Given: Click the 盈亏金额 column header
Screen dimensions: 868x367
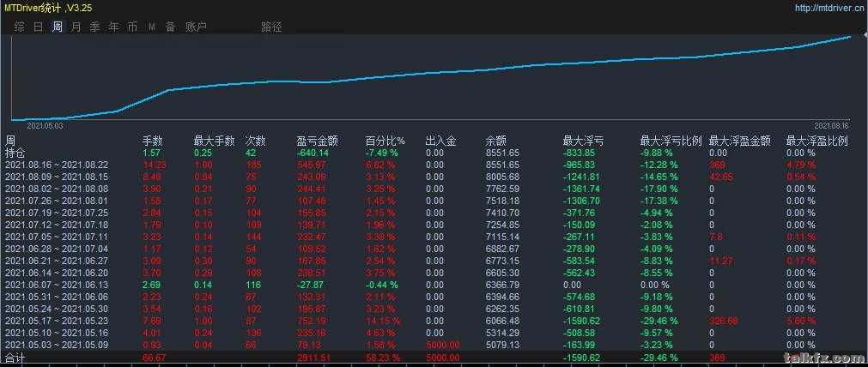Looking at the screenshot, I should [318, 141].
